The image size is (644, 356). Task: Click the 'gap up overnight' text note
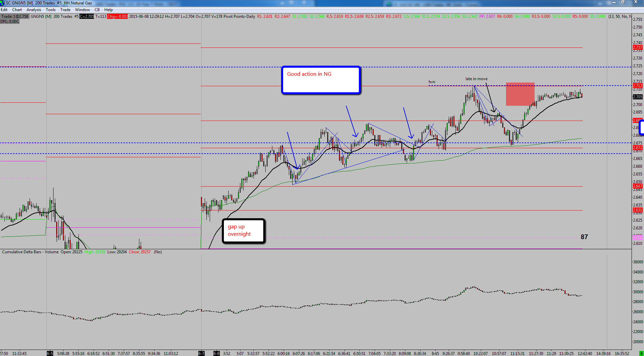[244, 231]
